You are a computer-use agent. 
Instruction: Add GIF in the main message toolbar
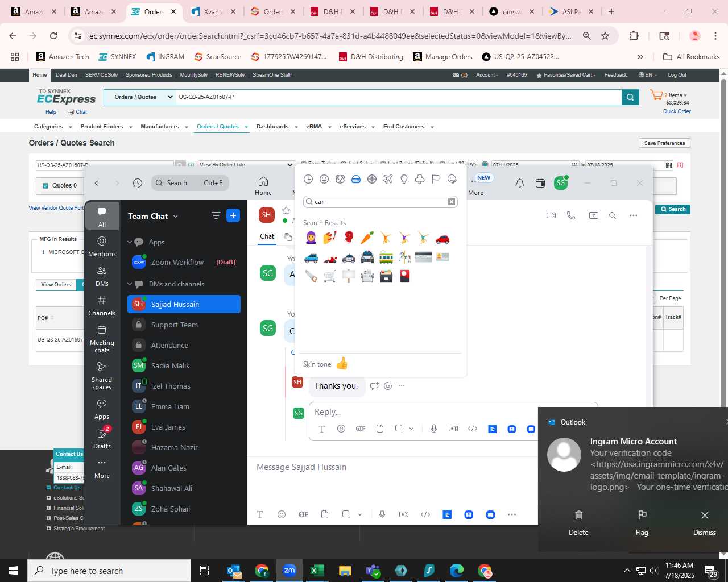303,514
